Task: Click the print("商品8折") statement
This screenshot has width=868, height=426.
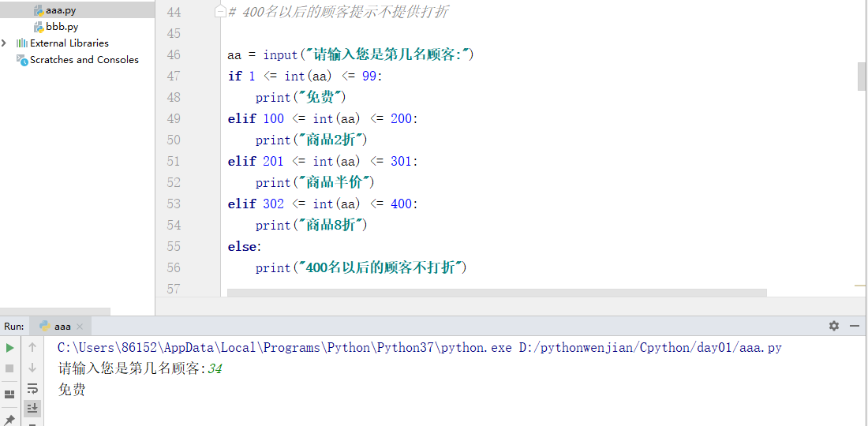Action: coord(312,225)
